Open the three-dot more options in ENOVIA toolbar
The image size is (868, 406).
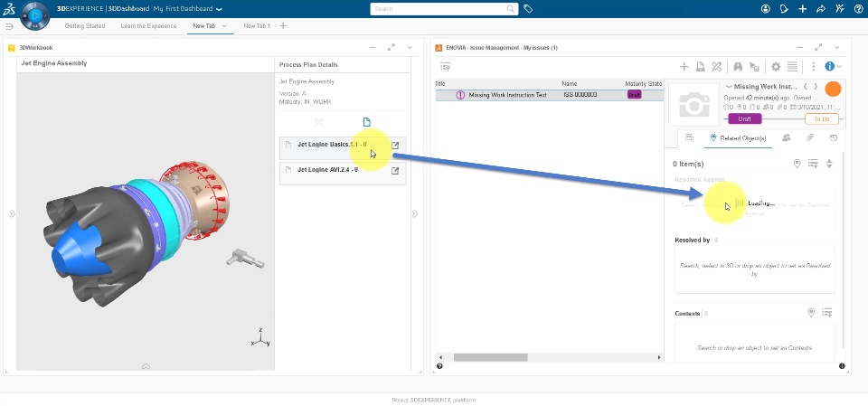(x=813, y=67)
